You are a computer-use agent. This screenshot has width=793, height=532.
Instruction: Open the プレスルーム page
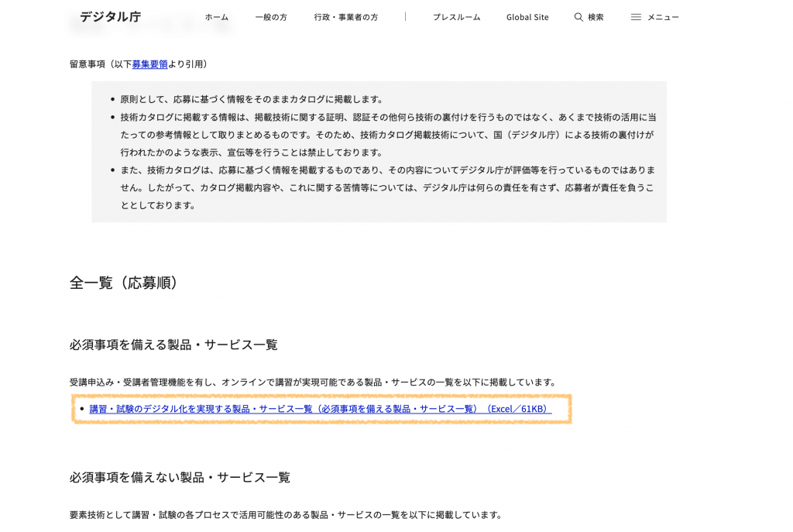point(456,17)
